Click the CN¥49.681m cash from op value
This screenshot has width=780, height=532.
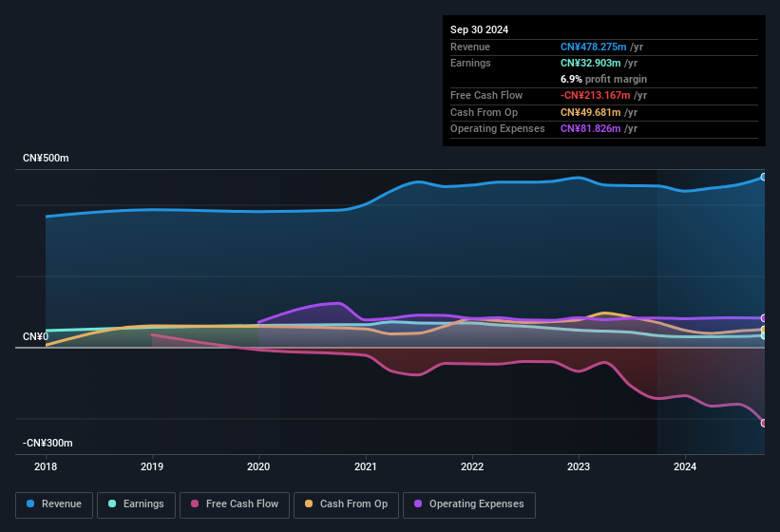click(x=591, y=112)
